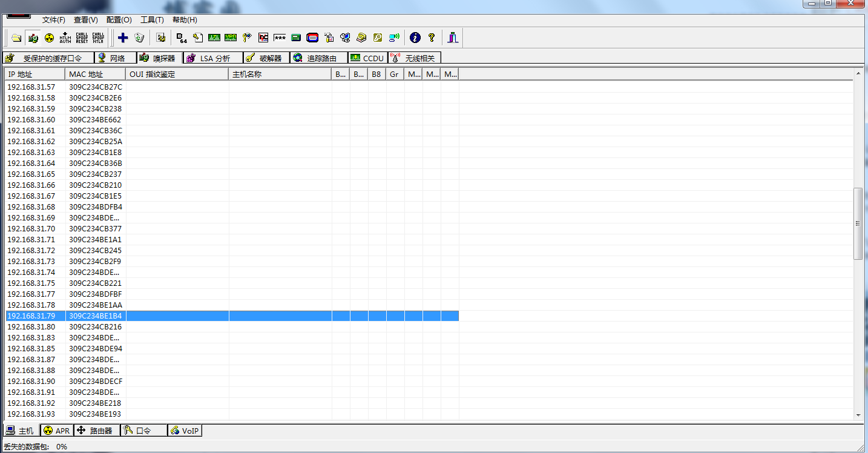
Task: Select the host row 192.168.31.72
Action: coord(232,251)
